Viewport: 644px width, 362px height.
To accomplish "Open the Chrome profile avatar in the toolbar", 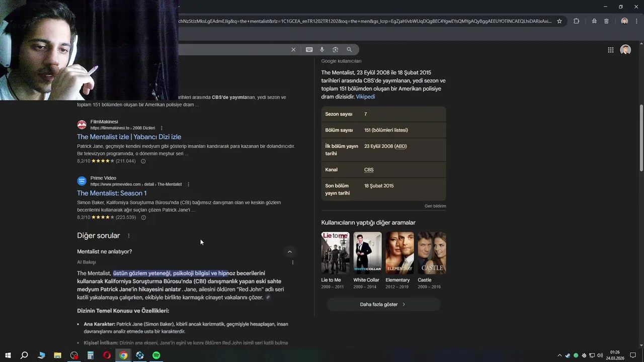I will point(624,21).
